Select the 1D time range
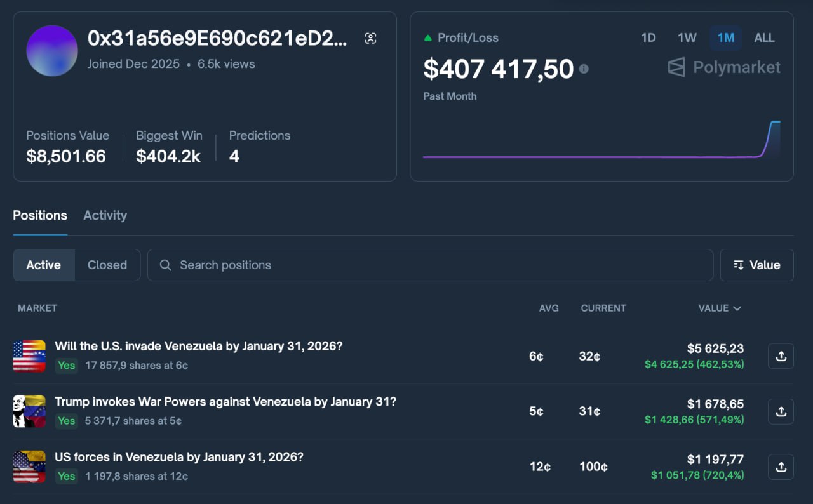The image size is (813, 504). coord(648,38)
